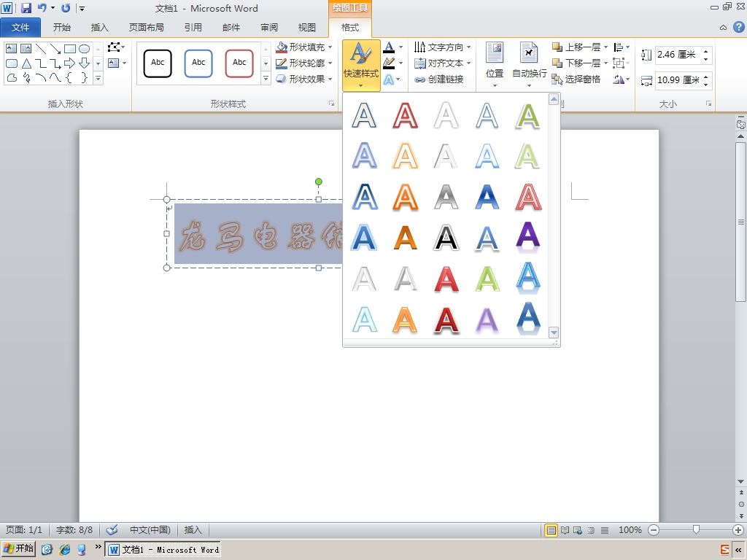Switch to the 页面布局 tab
Image resolution: width=747 pixels, height=560 pixels.
(146, 28)
